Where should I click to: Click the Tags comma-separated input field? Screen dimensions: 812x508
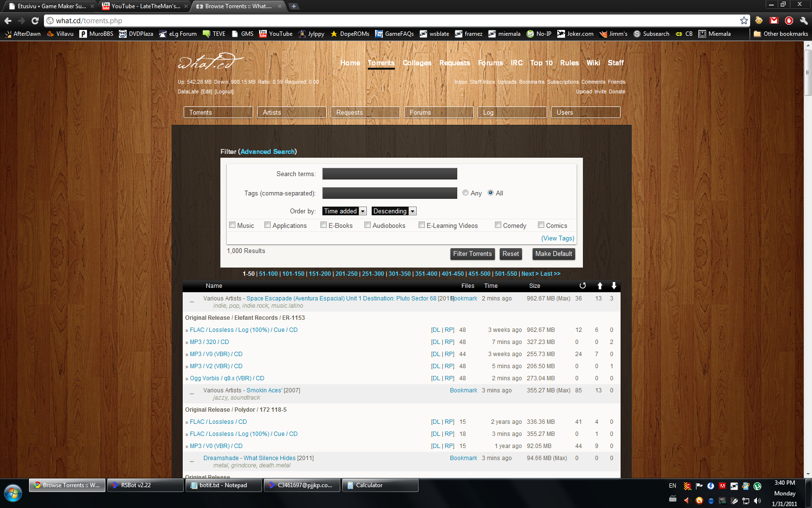pos(390,193)
